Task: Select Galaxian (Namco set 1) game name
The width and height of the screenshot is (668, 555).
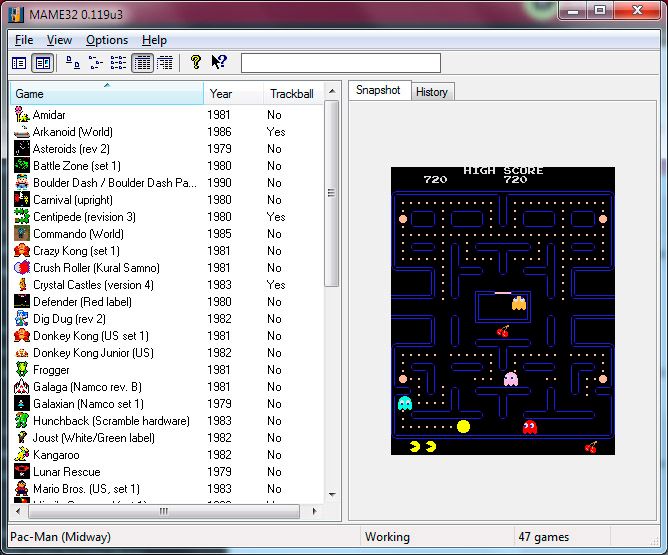Action: pyautogui.click(x=88, y=404)
